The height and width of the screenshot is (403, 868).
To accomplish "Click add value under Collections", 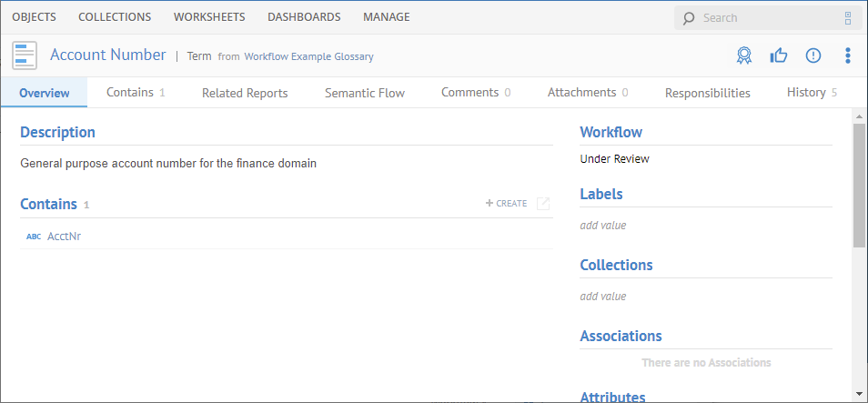I will coord(603,297).
